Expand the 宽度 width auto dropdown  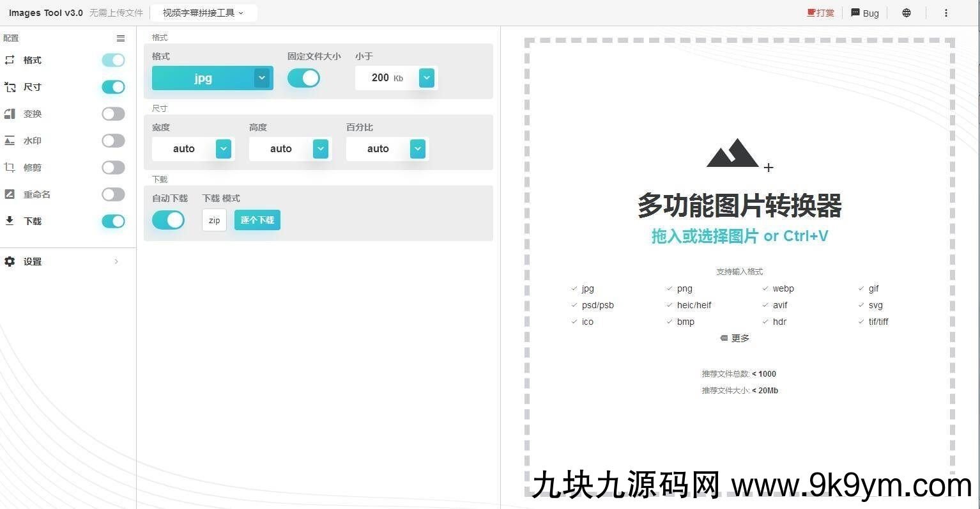[223, 149]
